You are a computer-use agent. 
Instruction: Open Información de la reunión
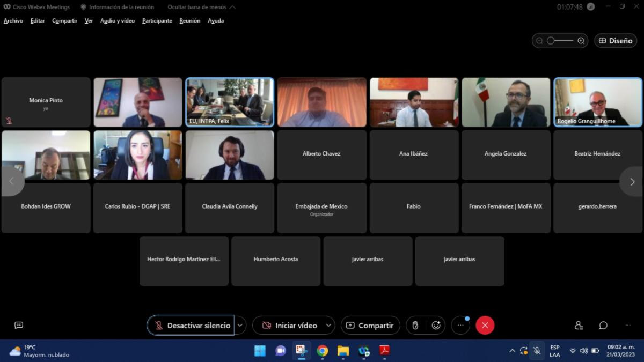tap(117, 7)
